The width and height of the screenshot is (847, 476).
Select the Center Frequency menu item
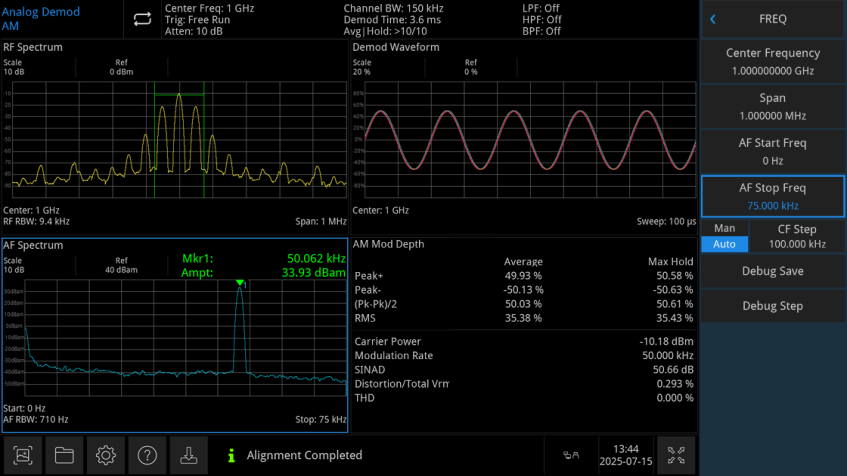[x=774, y=61]
